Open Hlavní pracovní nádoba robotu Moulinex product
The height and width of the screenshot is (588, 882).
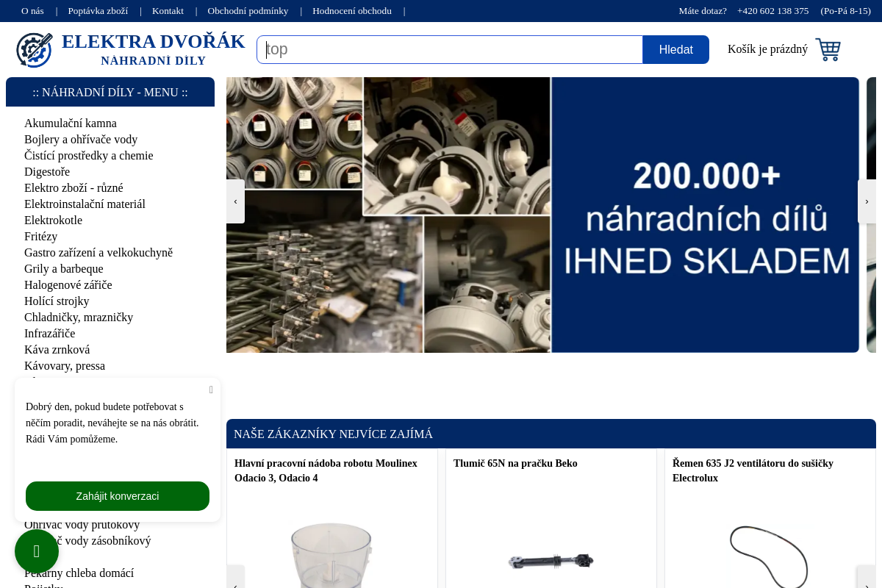pyautogui.click(x=326, y=470)
